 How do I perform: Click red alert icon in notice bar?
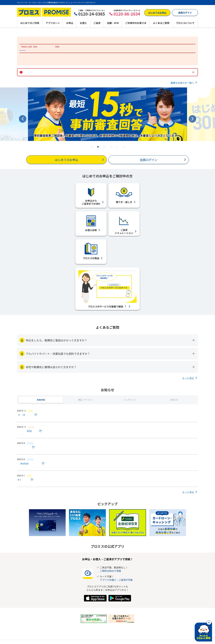click(21, 72)
